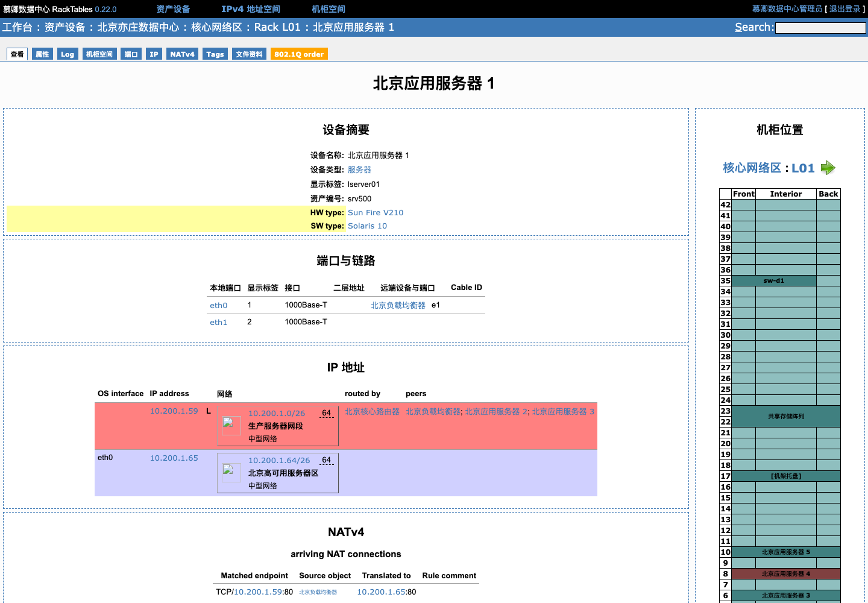Go to 工作台 breadcrumb link

coord(17,27)
